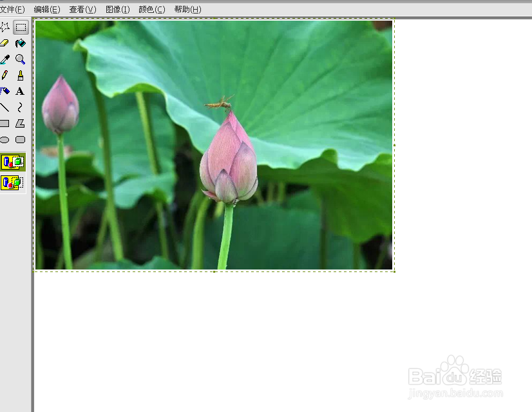Pick the Rectangle shape tool
Screen dimensions: 532x412
point(5,123)
